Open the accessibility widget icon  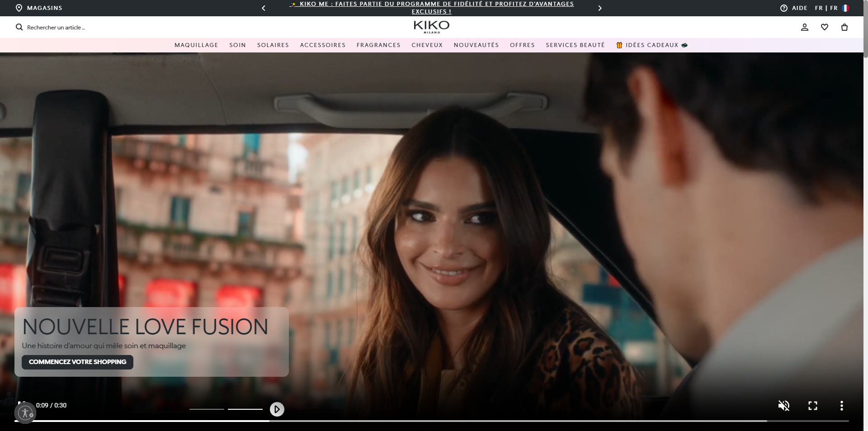click(x=25, y=412)
